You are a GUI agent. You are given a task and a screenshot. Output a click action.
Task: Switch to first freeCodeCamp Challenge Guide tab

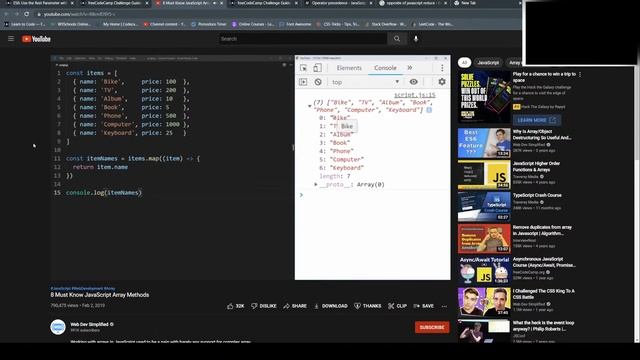pos(114,3)
